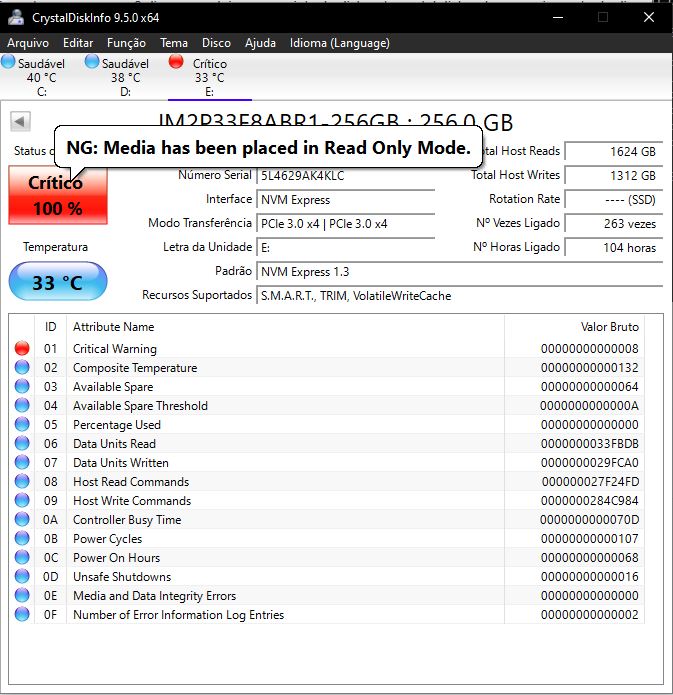Click status icon for Percentage Used row
Screen dimensions: 673x695
click(22, 425)
